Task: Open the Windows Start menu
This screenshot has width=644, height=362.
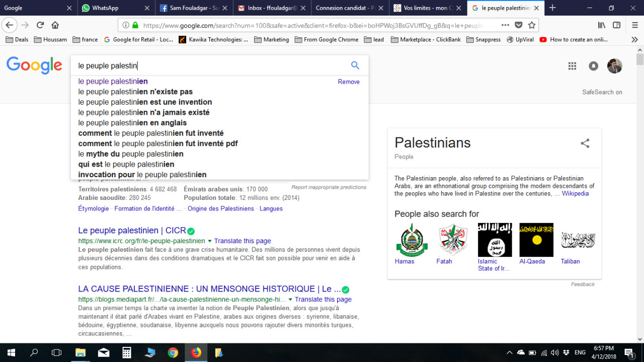Action: point(11,352)
